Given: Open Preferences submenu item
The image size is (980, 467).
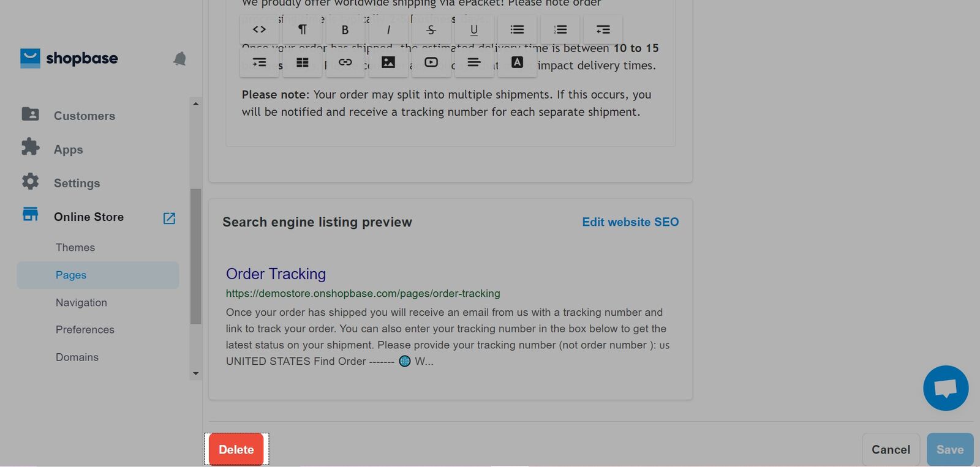Looking at the screenshot, I should pos(85,329).
